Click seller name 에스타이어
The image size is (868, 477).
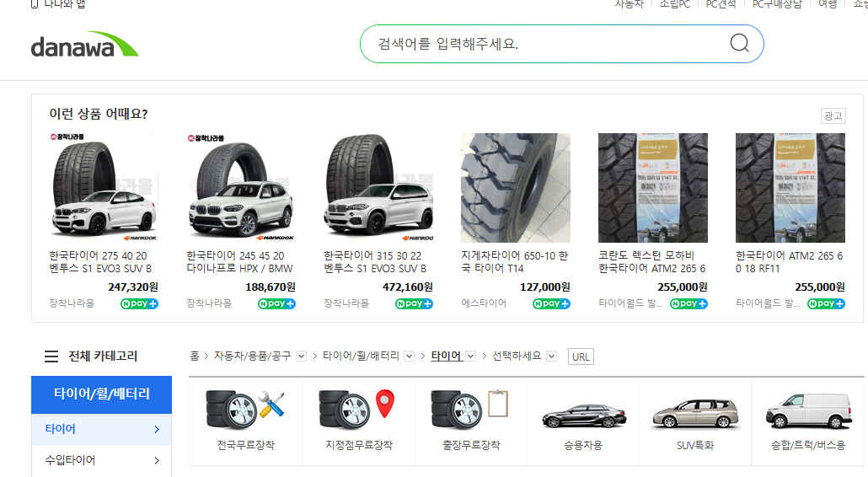(x=484, y=303)
